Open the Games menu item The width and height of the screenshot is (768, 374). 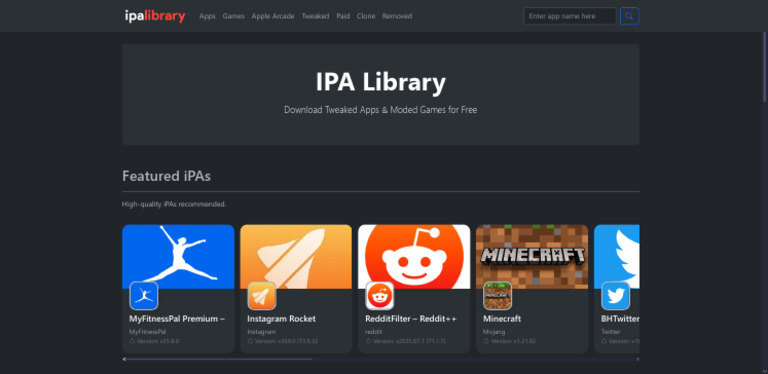click(234, 16)
